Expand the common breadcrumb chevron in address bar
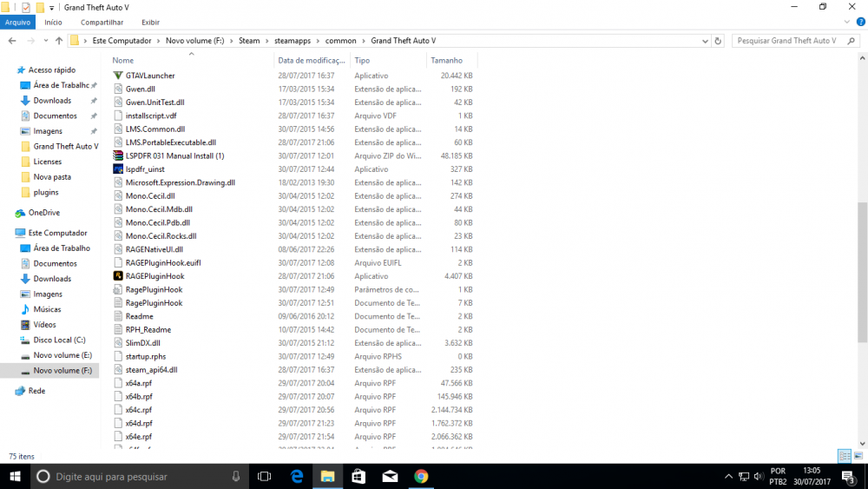Image resolution: width=868 pixels, height=489 pixels. click(364, 41)
